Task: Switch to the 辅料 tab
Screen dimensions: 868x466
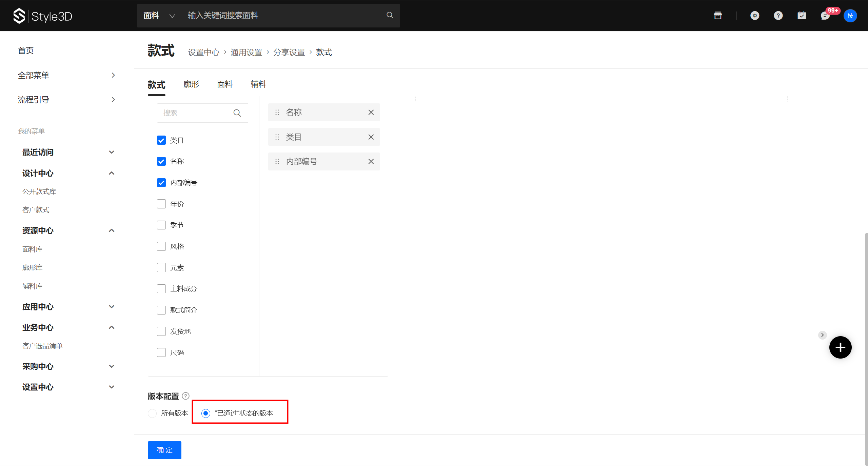Action: coord(258,84)
